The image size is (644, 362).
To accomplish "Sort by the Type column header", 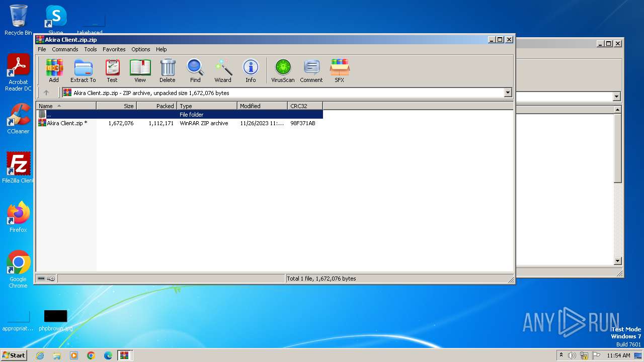I will click(x=207, y=106).
